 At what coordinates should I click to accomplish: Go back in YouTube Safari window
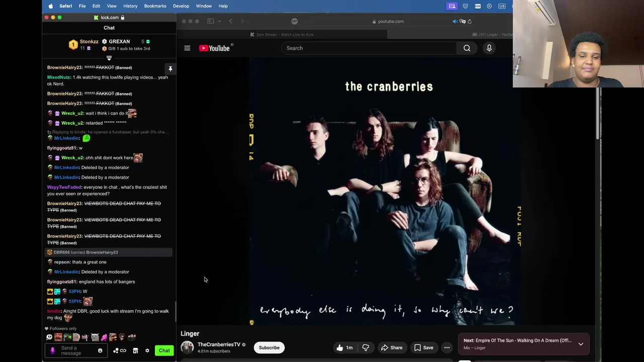click(230, 21)
